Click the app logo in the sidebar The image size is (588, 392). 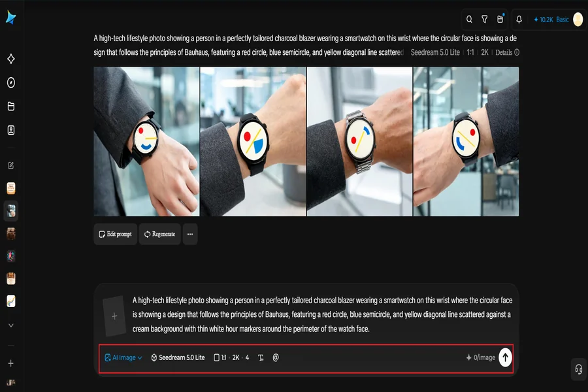tap(11, 17)
